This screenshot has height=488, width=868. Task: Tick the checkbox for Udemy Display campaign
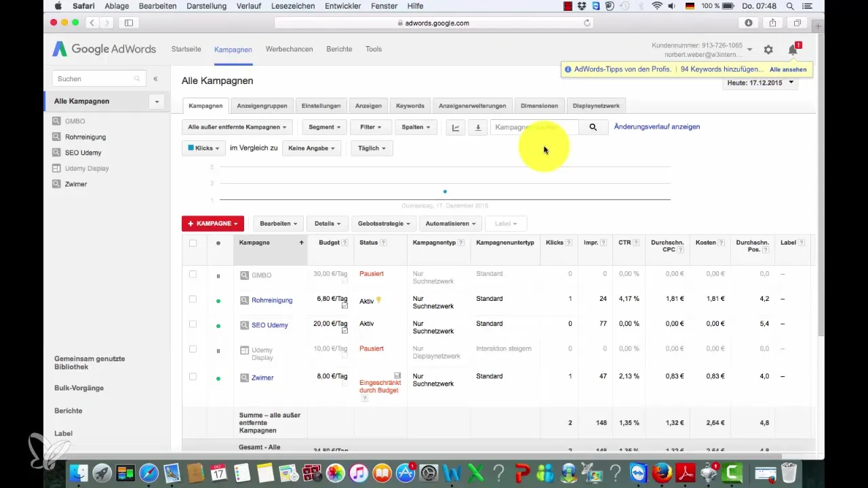pyautogui.click(x=193, y=349)
